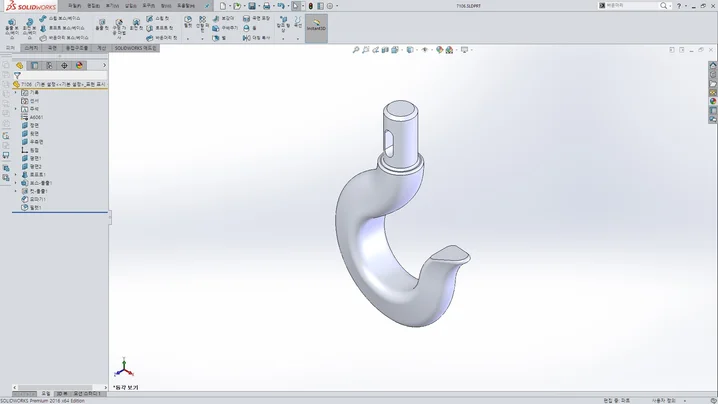
Task: Click the traffic-light Rebuild icon
Action: click(310, 6)
